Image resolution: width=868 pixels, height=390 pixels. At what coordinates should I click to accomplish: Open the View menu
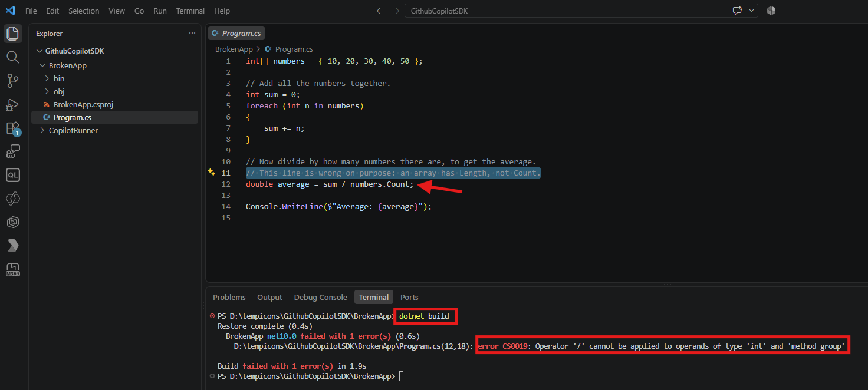pos(117,11)
